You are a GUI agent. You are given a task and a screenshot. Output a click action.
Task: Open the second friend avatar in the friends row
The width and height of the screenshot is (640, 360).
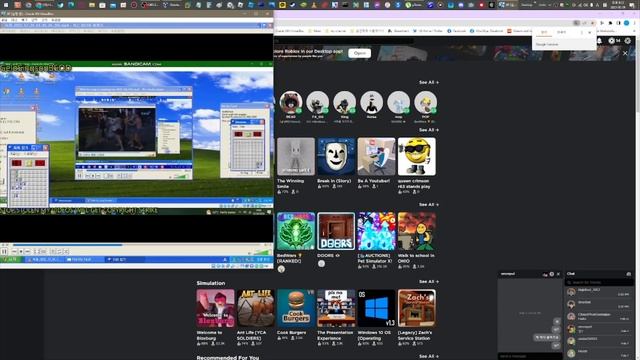pyautogui.click(x=318, y=102)
